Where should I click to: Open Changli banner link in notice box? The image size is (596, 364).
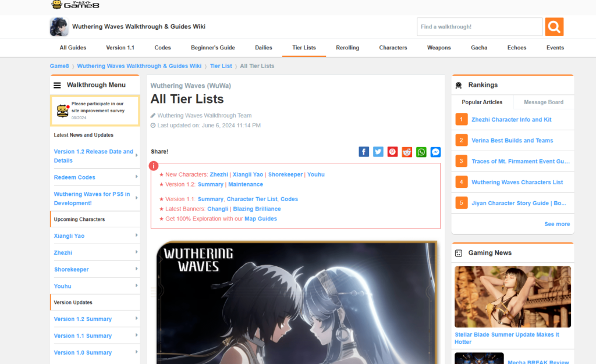coord(218,209)
